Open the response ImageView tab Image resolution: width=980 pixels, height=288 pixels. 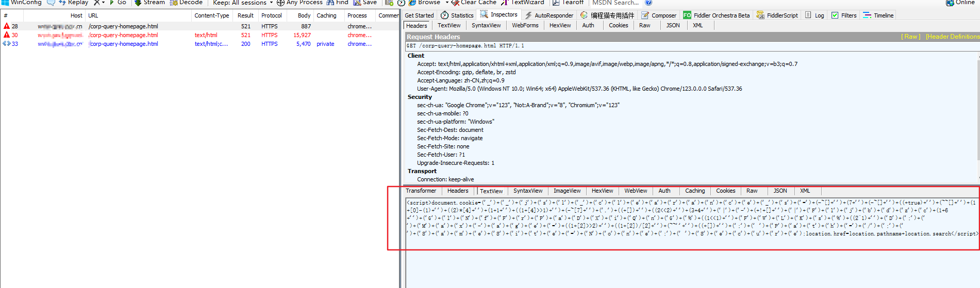[x=567, y=191]
